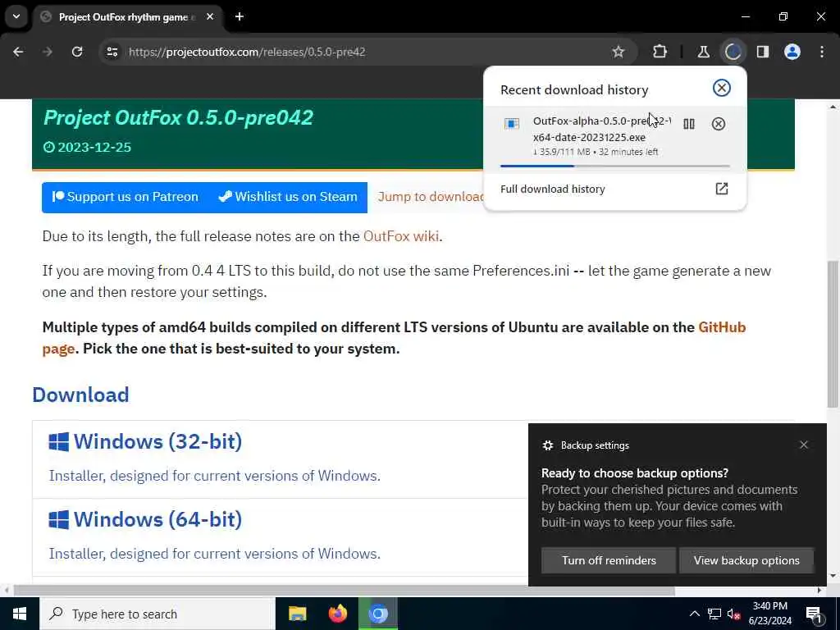Click the Project OutFox 0.5.0-pre042 heading
The width and height of the screenshot is (840, 630).
coord(178,118)
